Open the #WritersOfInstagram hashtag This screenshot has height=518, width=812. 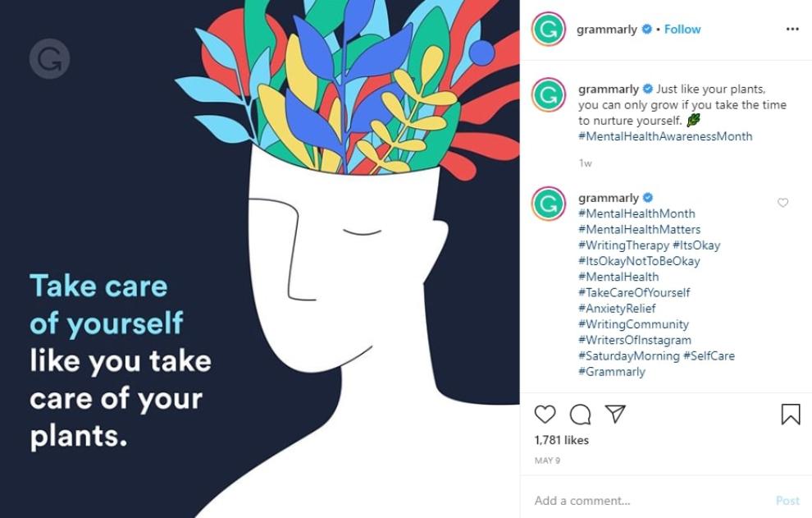click(634, 340)
